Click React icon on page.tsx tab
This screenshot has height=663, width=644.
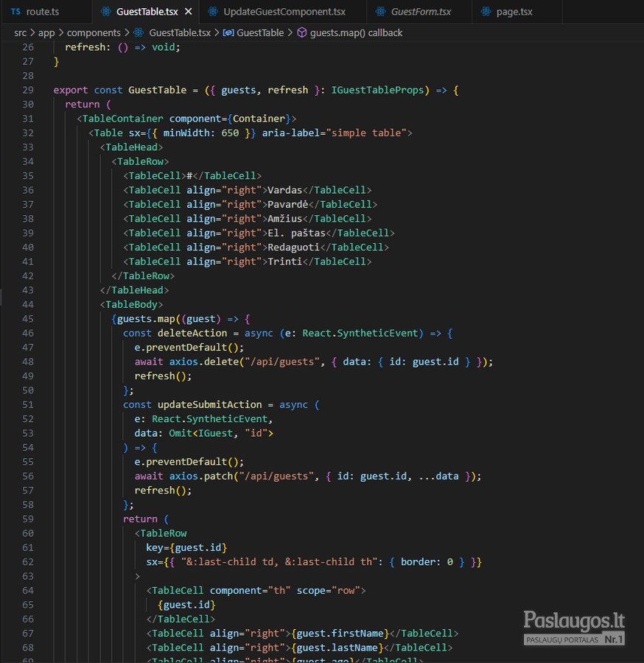point(486,11)
